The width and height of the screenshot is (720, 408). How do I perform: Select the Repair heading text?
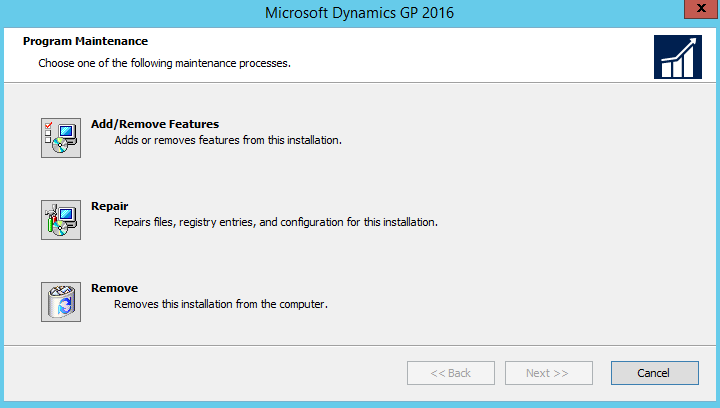[x=109, y=206]
